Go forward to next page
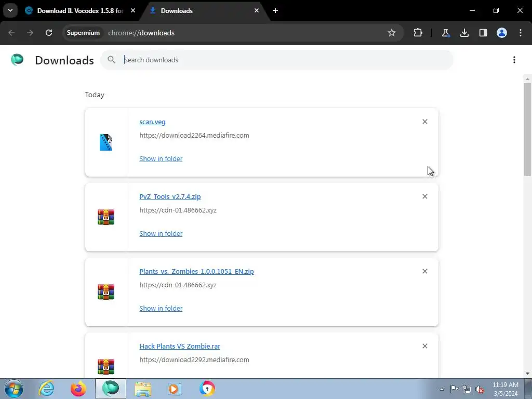 [30, 33]
